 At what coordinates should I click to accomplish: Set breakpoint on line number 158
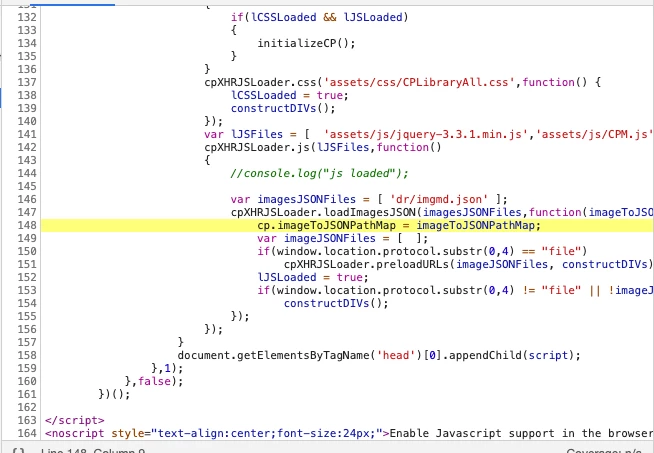27,355
